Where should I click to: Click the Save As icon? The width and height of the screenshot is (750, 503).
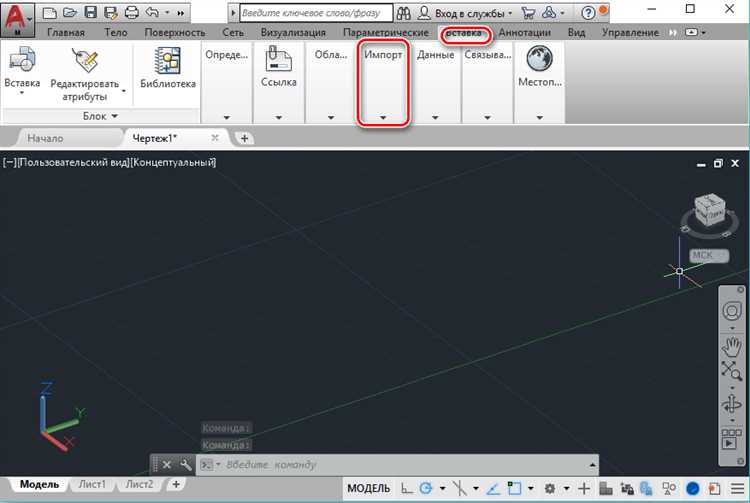pos(111,13)
